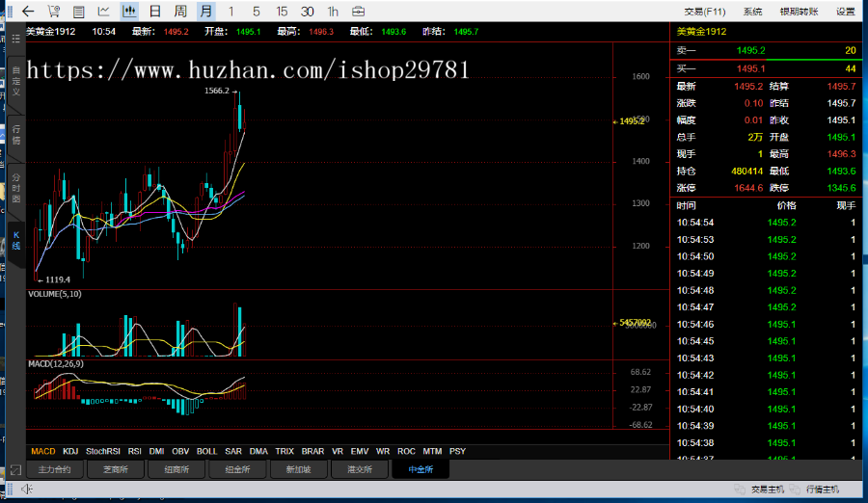The width and height of the screenshot is (868, 503).
Task: Click the 1566.2 high price label
Action: coord(216,91)
